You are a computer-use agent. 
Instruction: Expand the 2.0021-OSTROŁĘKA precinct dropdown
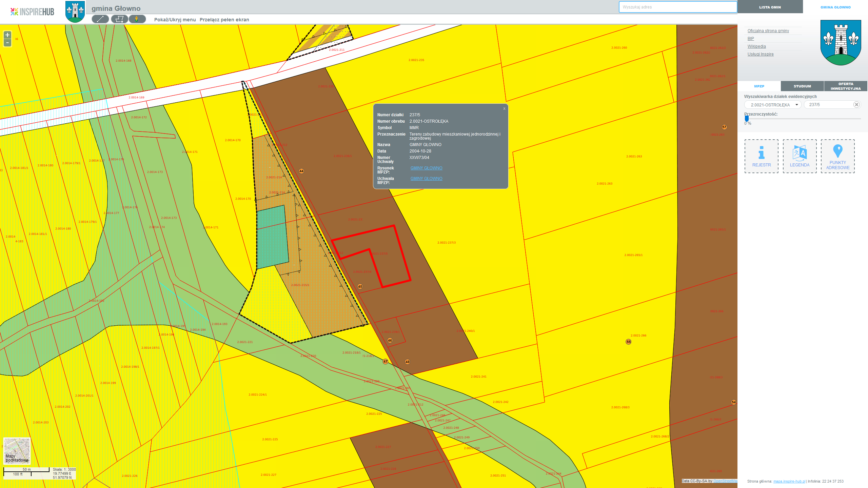[x=773, y=105]
